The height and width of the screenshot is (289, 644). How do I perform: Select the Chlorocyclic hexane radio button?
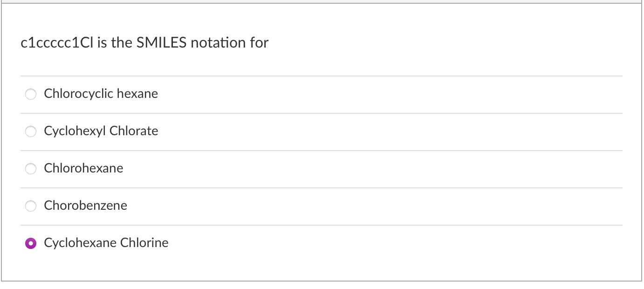[31, 94]
